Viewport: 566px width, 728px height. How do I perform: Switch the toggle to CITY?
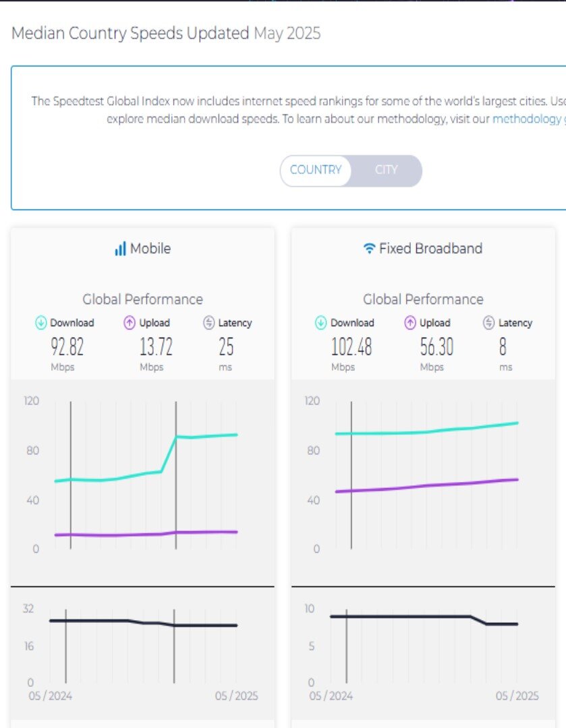(x=387, y=170)
